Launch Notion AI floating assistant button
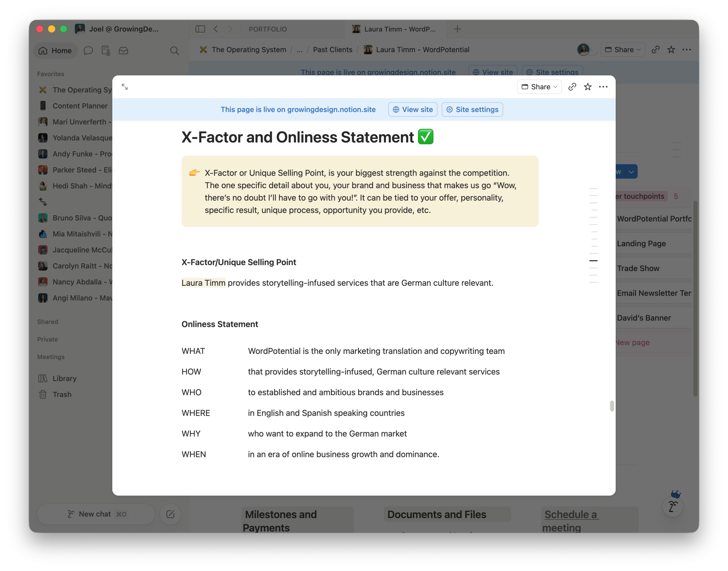The width and height of the screenshot is (728, 571). tap(673, 506)
